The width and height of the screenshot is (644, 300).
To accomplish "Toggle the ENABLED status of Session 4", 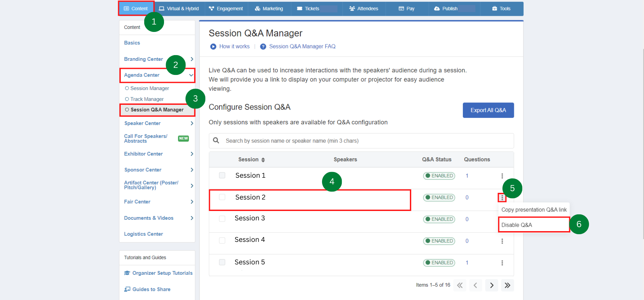I will point(439,241).
